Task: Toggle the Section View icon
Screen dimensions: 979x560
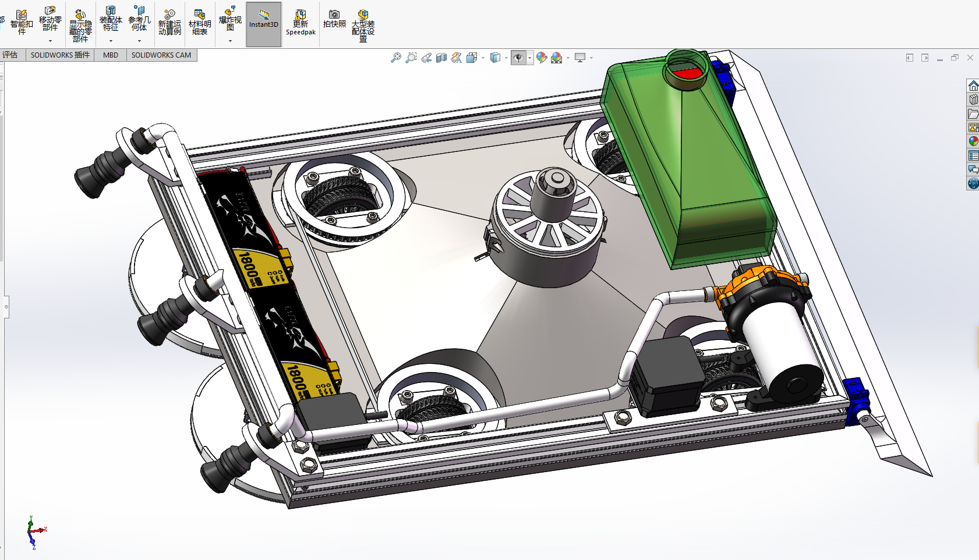Action: (441, 58)
